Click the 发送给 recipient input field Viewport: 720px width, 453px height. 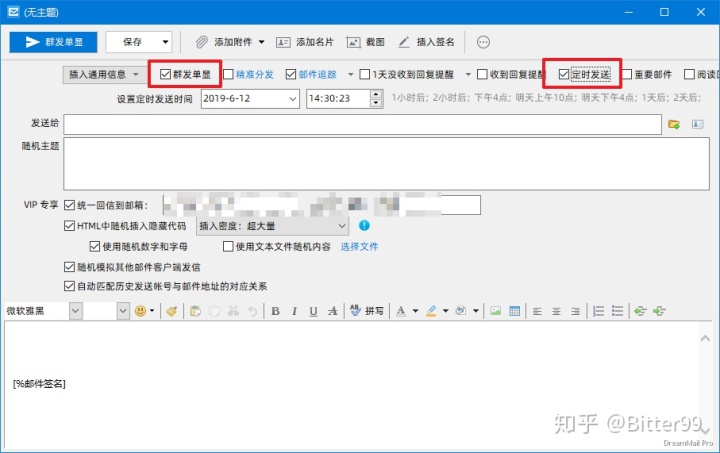pyautogui.click(x=362, y=124)
